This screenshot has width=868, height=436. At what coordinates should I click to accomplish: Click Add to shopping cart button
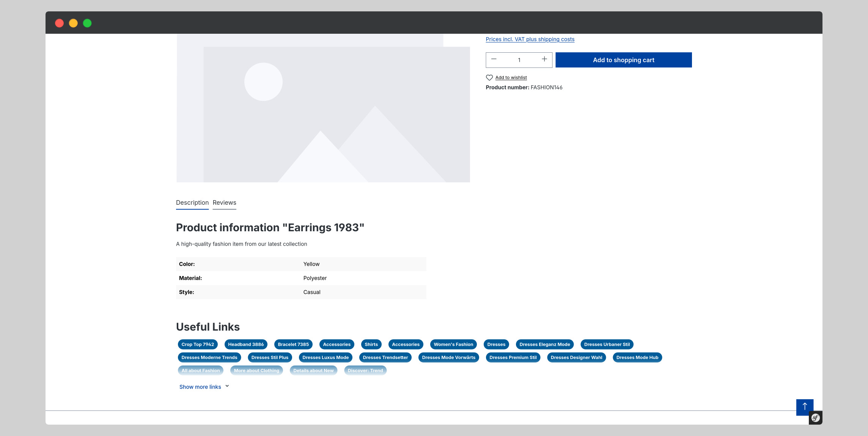[x=624, y=60]
